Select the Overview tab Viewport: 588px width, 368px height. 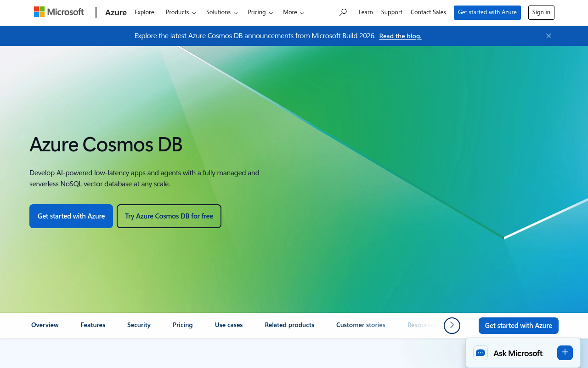point(45,325)
